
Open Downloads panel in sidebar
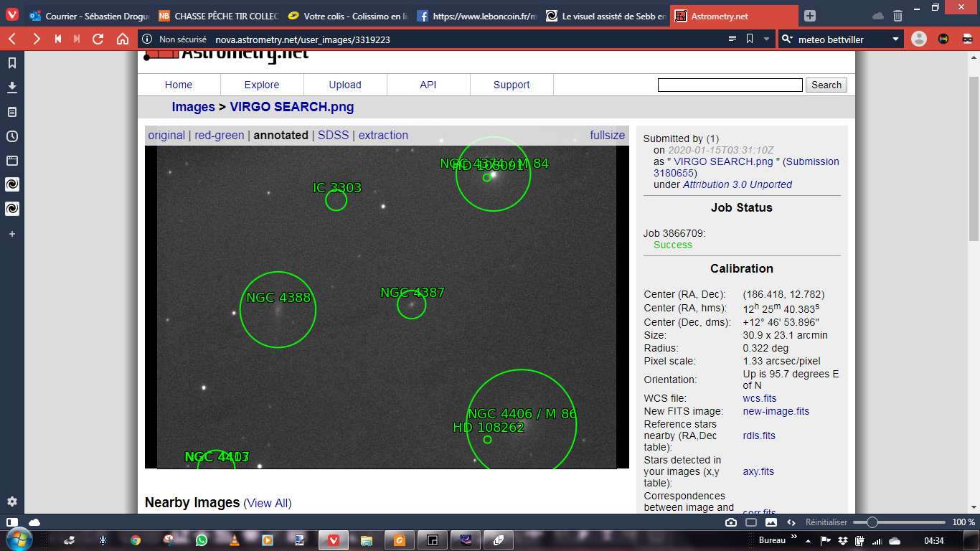12,88
